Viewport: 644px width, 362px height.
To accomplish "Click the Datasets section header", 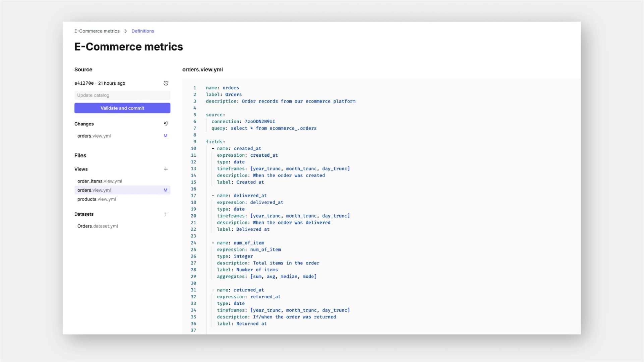I will click(x=84, y=214).
